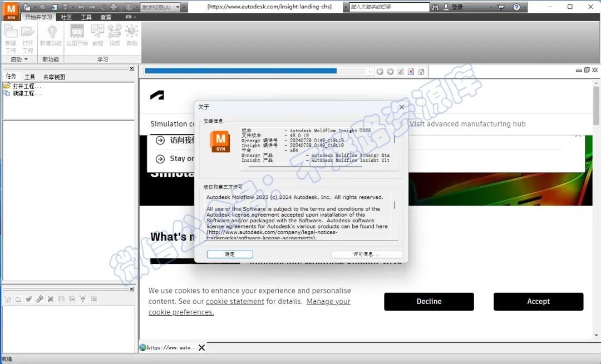Click 确定 button in About dialog
Screen dimensions: 601x364
230,254
